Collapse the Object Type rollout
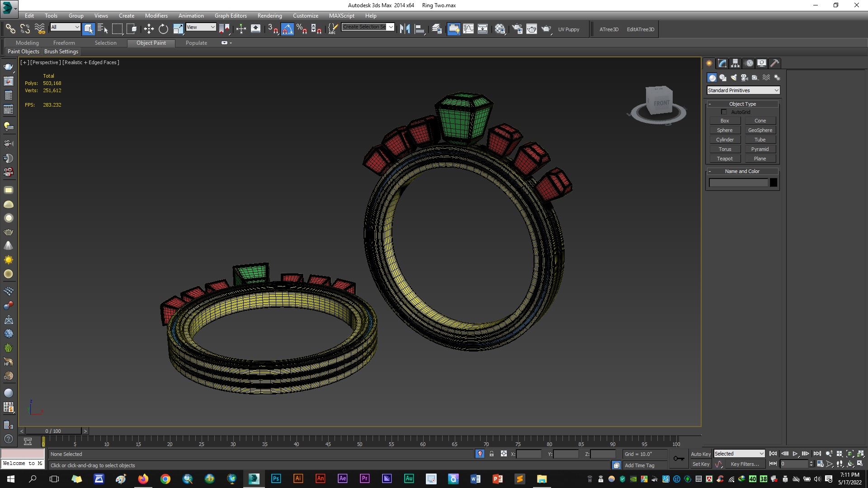Image resolution: width=868 pixels, height=488 pixels. (x=742, y=104)
